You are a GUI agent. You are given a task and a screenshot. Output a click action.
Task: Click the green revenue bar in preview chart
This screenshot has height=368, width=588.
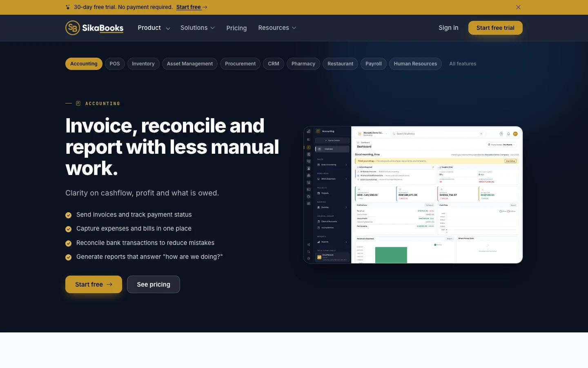click(x=391, y=255)
